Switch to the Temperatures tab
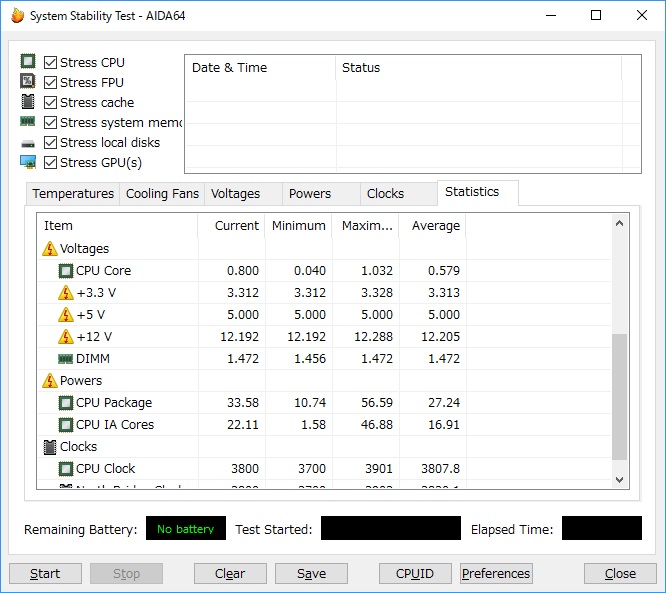Viewport: 666px width, 593px height. pyautogui.click(x=72, y=194)
